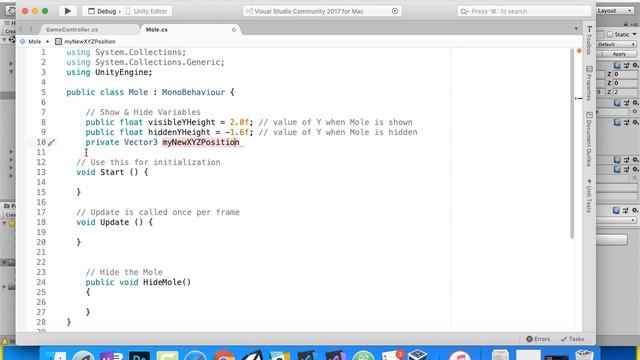Click the underlined 'myNewXYZPosition' in line 10
This screenshot has width=640, height=360.
(x=201, y=142)
